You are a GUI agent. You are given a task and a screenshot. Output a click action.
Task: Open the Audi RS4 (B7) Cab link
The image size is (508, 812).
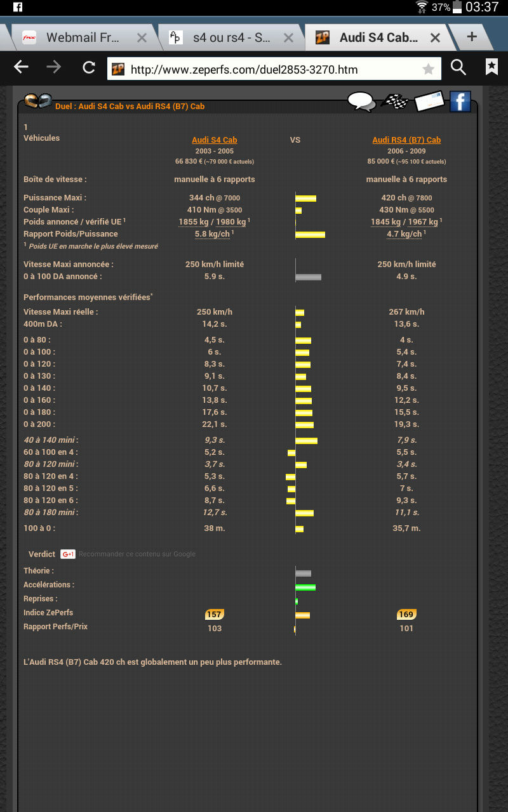406,140
